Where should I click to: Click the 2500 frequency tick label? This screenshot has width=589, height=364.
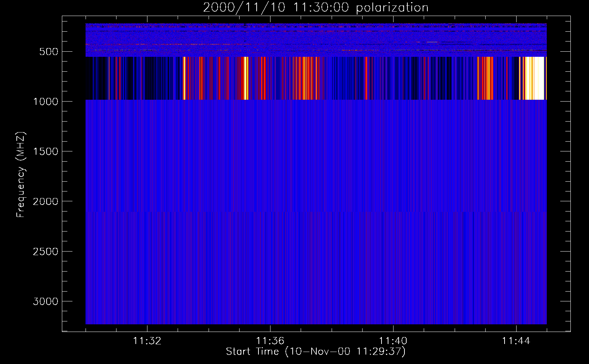click(x=46, y=252)
